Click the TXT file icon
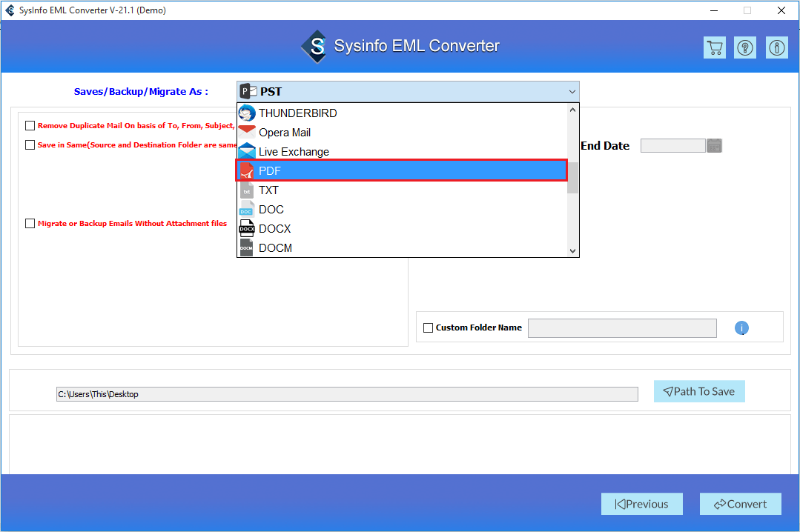 [x=247, y=190]
